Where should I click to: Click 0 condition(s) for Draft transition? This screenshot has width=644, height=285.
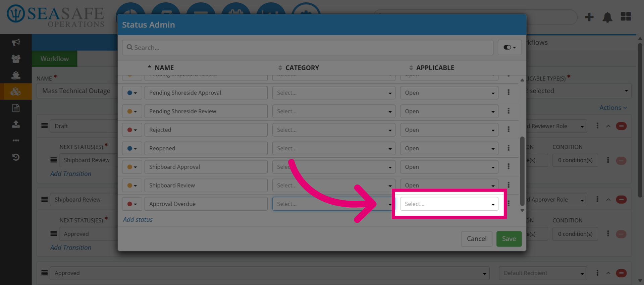point(575,160)
